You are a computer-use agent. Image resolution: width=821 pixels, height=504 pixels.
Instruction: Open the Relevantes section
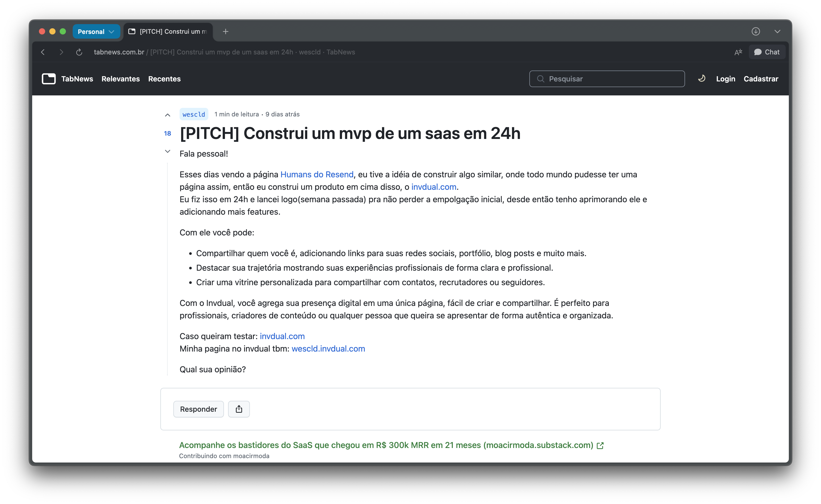pyautogui.click(x=120, y=79)
